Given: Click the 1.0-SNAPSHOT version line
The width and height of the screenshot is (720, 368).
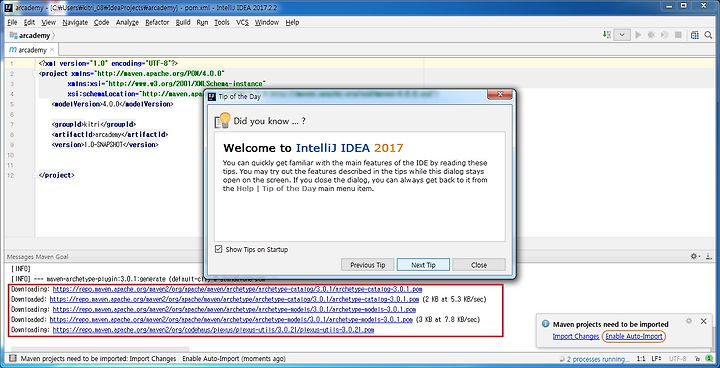Looking at the screenshot, I should click(105, 145).
